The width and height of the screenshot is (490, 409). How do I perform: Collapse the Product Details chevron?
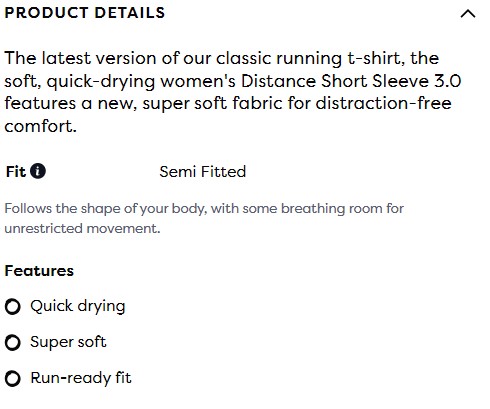pyautogui.click(x=468, y=14)
